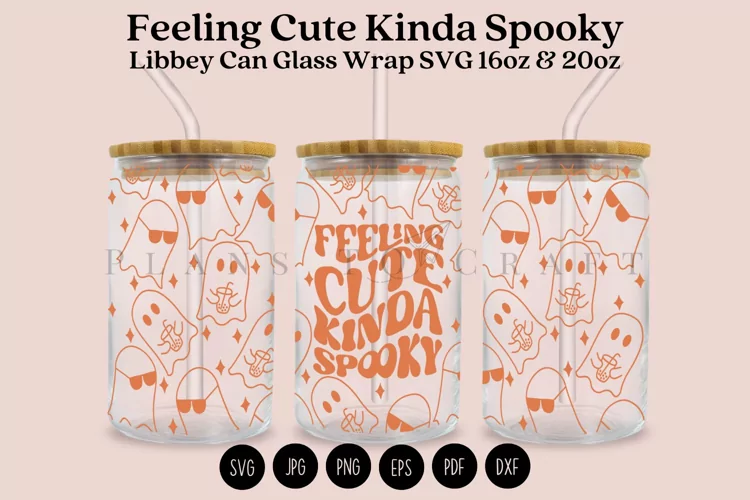
Task: Click the JPG format badge
Action: [x=295, y=467]
